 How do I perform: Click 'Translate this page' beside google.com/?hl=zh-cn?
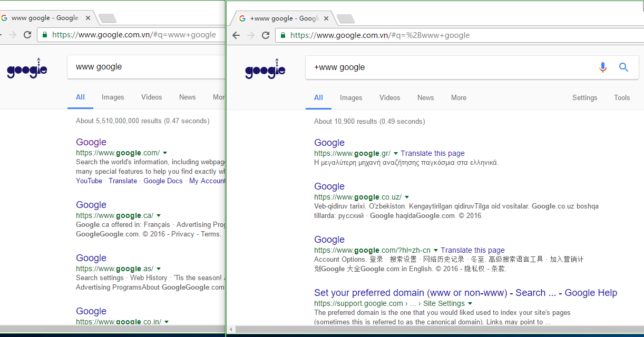[x=473, y=250]
